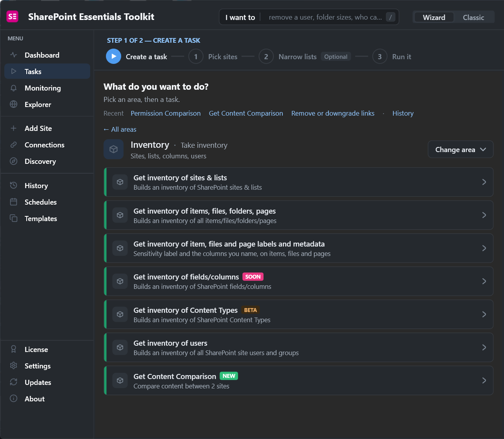Click the NEW badge on Get Content Comparison
The height and width of the screenshot is (439, 504).
pyautogui.click(x=229, y=376)
